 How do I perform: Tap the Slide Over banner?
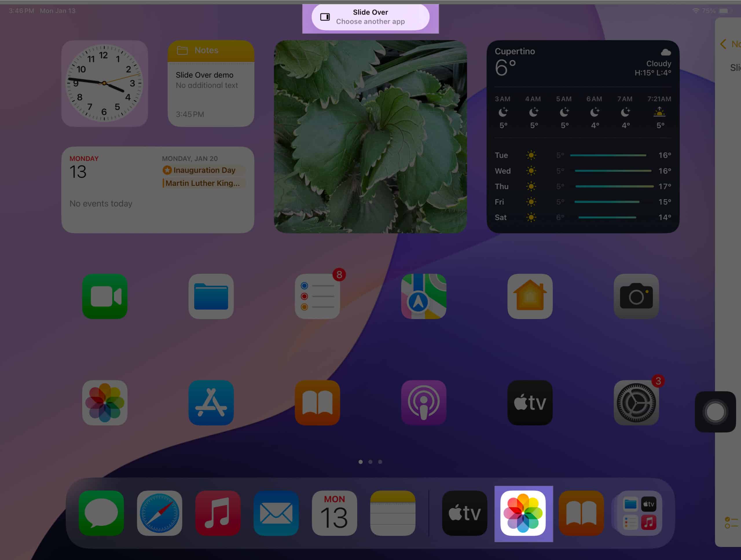click(370, 17)
